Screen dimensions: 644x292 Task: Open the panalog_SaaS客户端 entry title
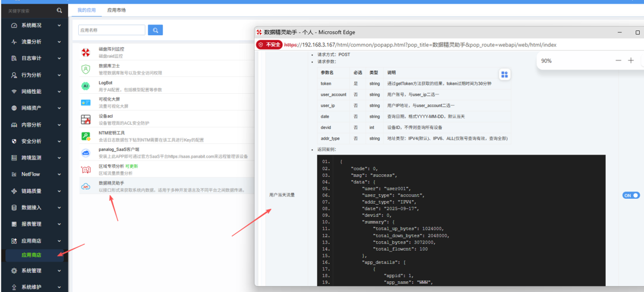click(118, 150)
